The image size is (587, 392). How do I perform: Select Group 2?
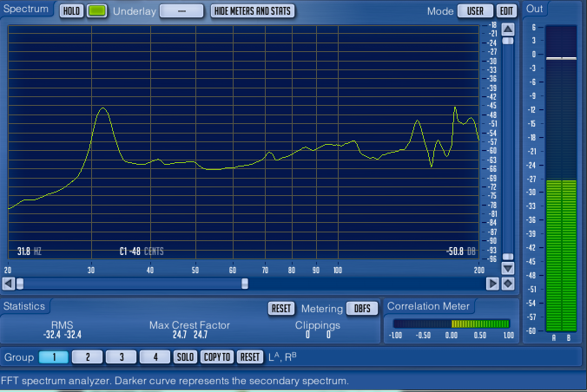pyautogui.click(x=87, y=356)
